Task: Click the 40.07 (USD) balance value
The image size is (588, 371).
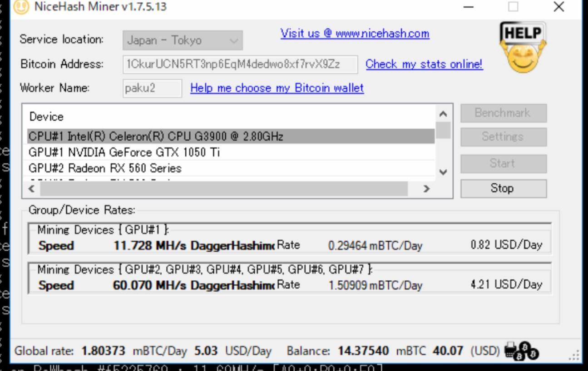Action: tap(449, 351)
